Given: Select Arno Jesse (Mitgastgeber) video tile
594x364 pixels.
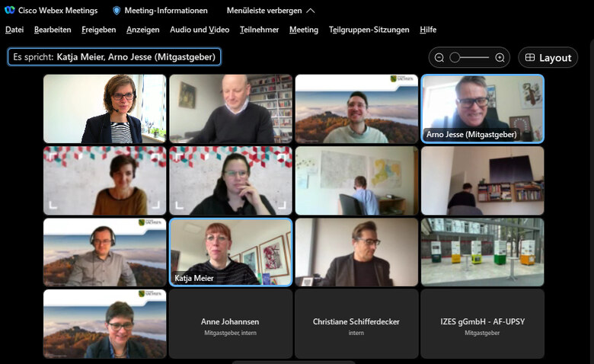Looking at the screenshot, I should (483, 109).
